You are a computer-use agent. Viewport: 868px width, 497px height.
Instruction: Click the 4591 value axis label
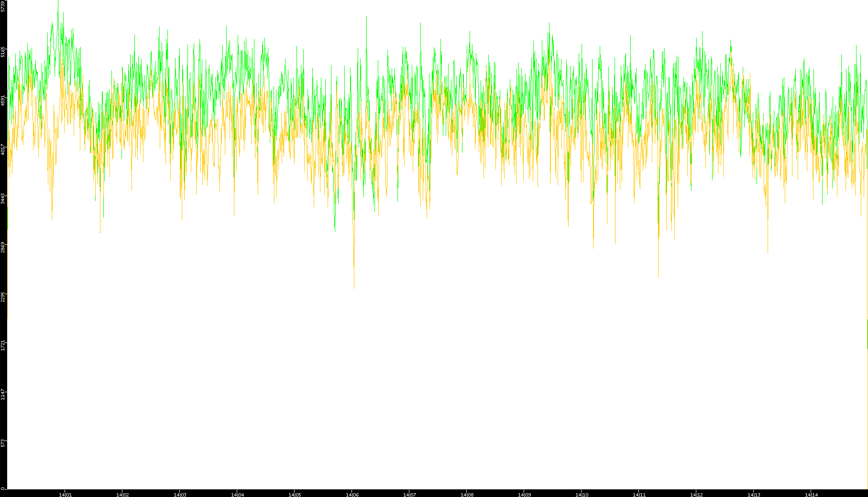tap(3, 100)
